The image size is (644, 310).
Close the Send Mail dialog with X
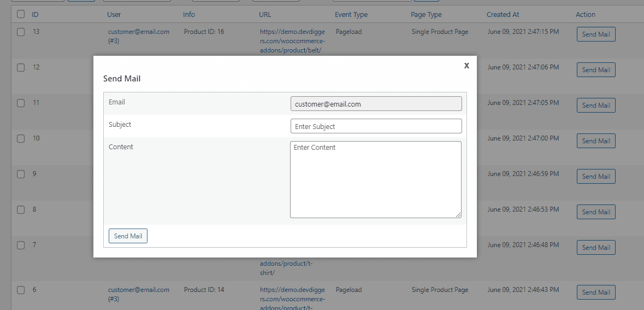pos(466,66)
